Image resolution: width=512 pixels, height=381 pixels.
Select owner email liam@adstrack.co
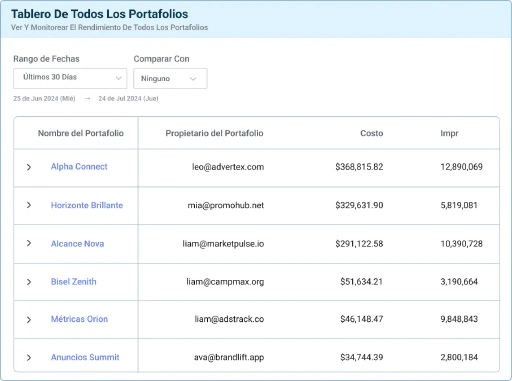tap(229, 319)
